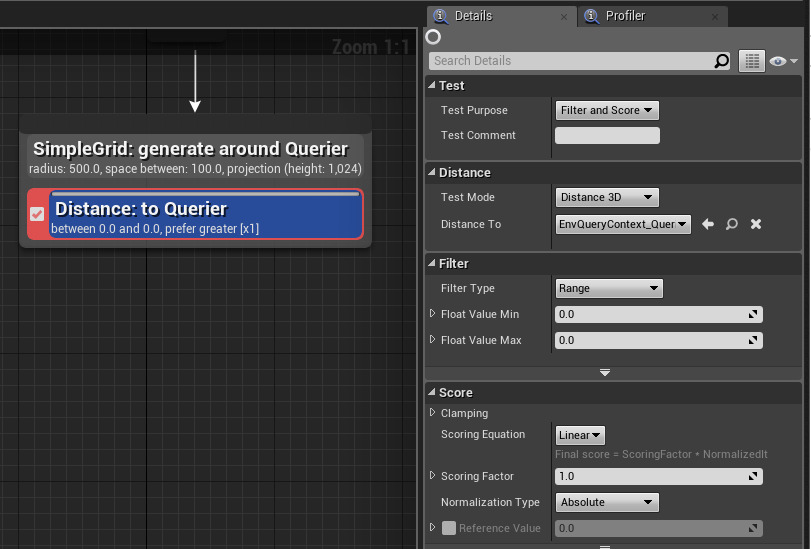Click the Float Value Min field
Viewport: 811px width, 549px height.
tap(658, 314)
